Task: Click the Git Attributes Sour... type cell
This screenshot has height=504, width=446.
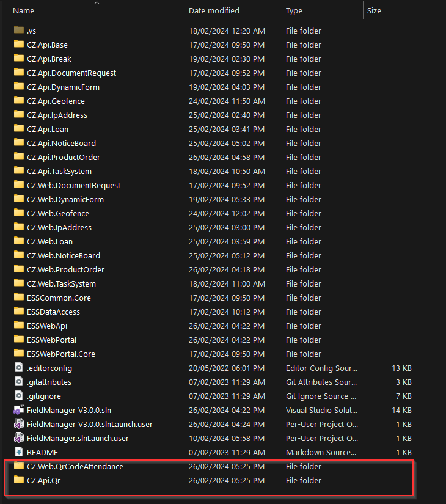Action: tap(321, 382)
